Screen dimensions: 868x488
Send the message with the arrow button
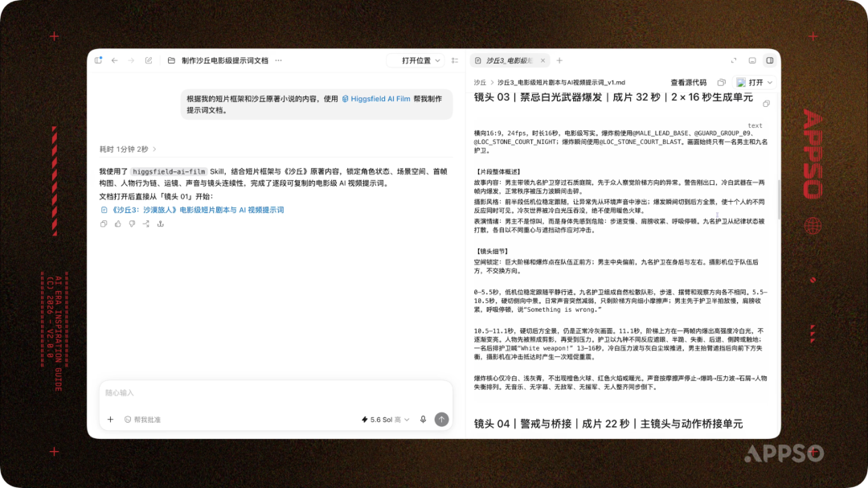point(441,420)
